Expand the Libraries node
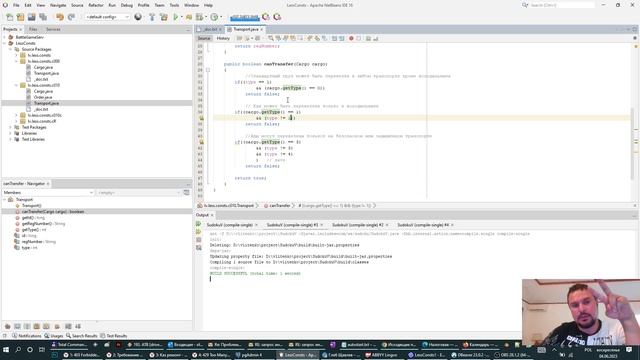 click(11, 133)
